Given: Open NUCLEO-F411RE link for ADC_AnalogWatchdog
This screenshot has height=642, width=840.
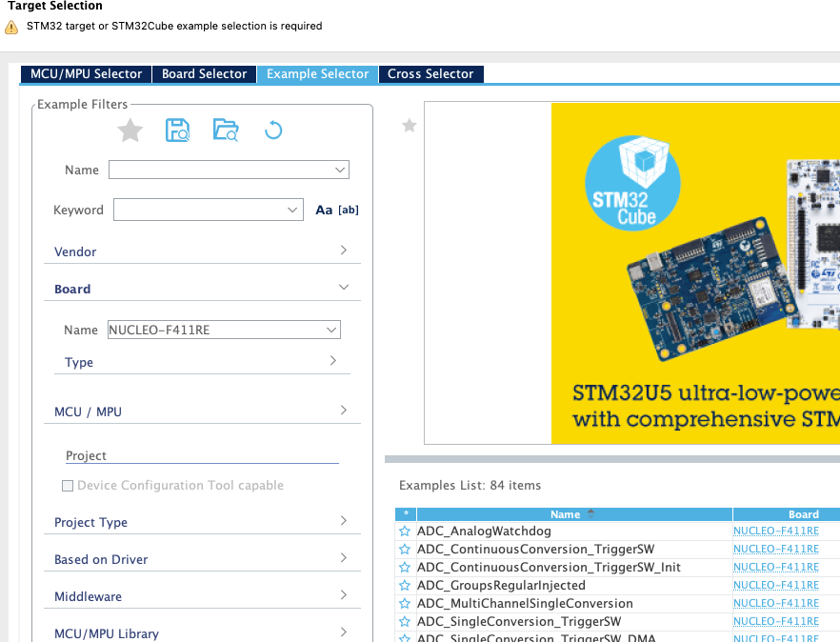Looking at the screenshot, I should click(775, 531).
